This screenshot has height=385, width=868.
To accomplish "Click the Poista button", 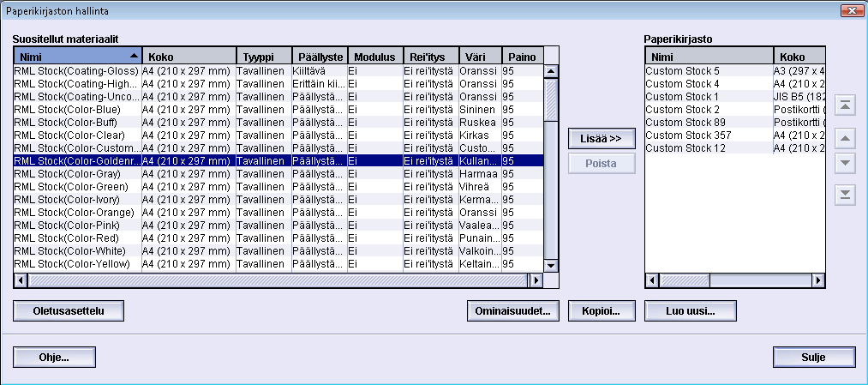I will click(x=602, y=164).
